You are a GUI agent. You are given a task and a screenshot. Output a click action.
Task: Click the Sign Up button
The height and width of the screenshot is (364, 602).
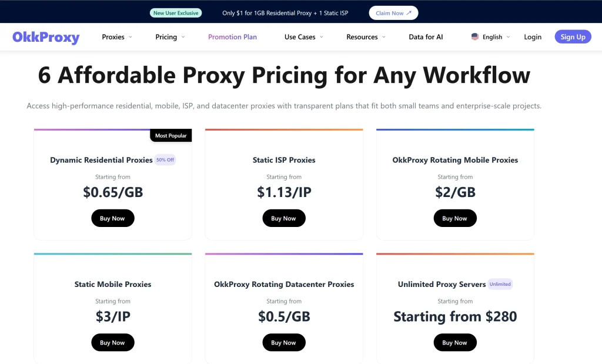[573, 36]
